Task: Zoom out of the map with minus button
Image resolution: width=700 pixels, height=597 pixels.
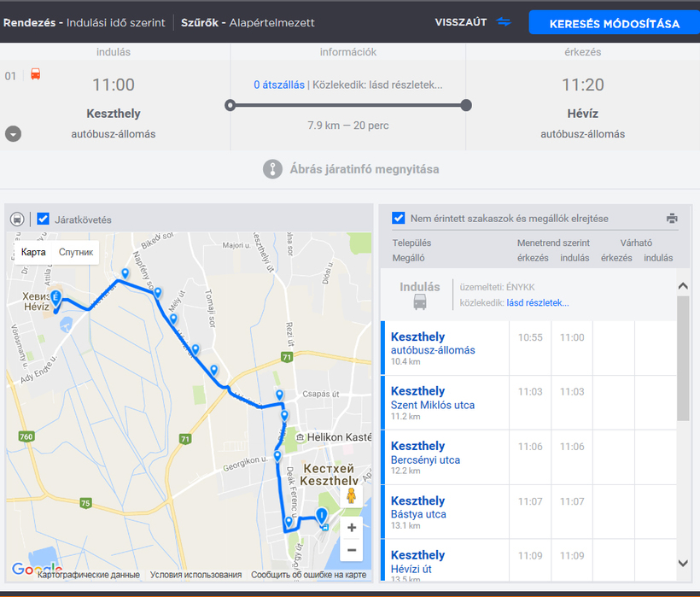Action: pyautogui.click(x=351, y=551)
